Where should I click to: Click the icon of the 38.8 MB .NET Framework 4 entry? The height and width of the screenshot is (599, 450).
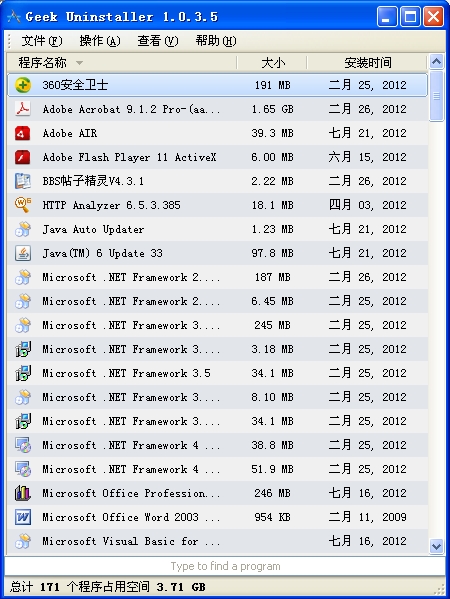tap(23, 445)
